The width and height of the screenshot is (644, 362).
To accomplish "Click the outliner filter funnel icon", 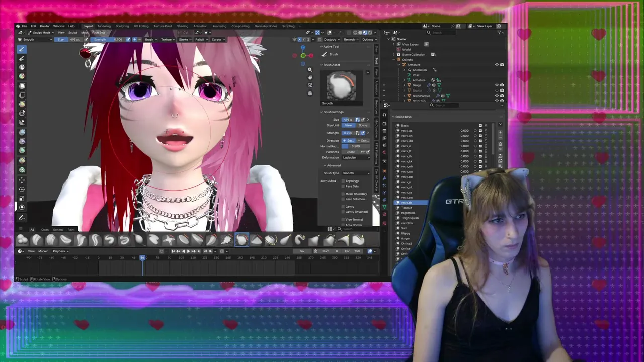I will 500,33.
